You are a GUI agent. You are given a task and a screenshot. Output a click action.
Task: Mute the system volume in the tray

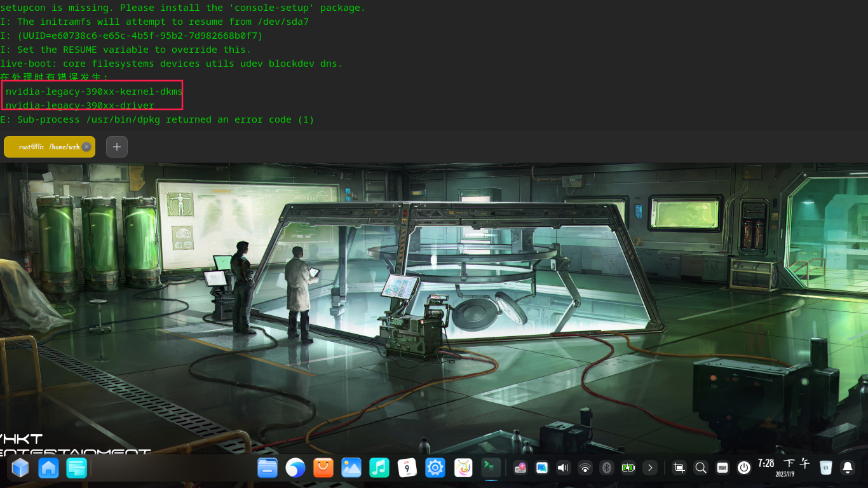563,468
